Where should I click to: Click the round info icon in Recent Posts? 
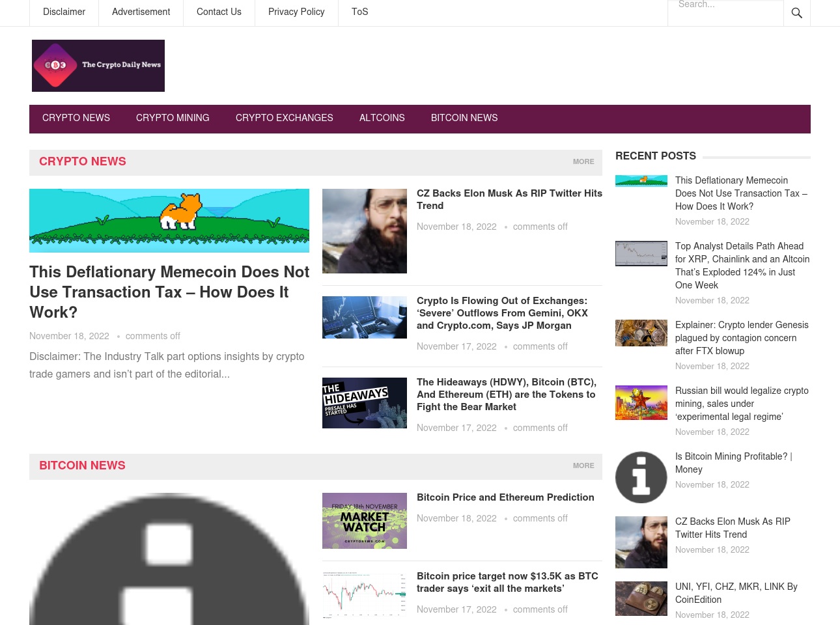coord(641,477)
